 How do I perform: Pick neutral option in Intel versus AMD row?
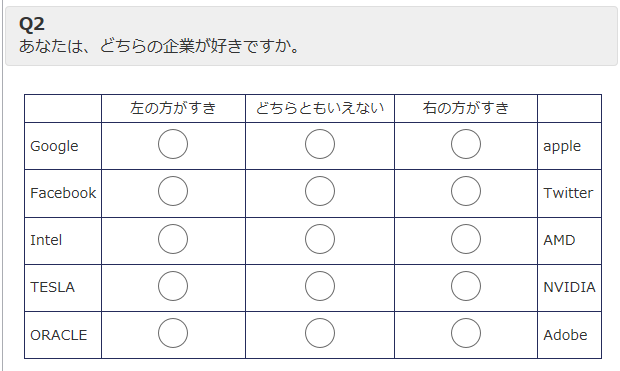click(320, 239)
